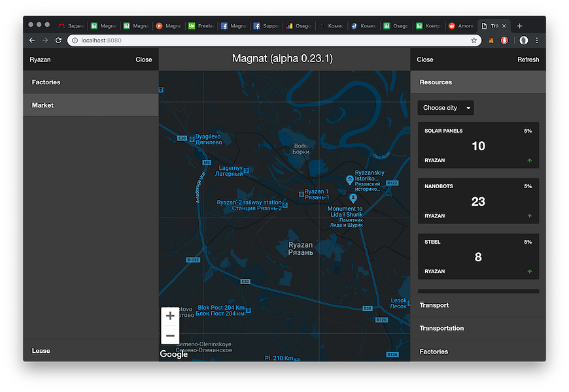Click the Ryazan city label on map
Screen dimensions: 569x392
point(300,248)
